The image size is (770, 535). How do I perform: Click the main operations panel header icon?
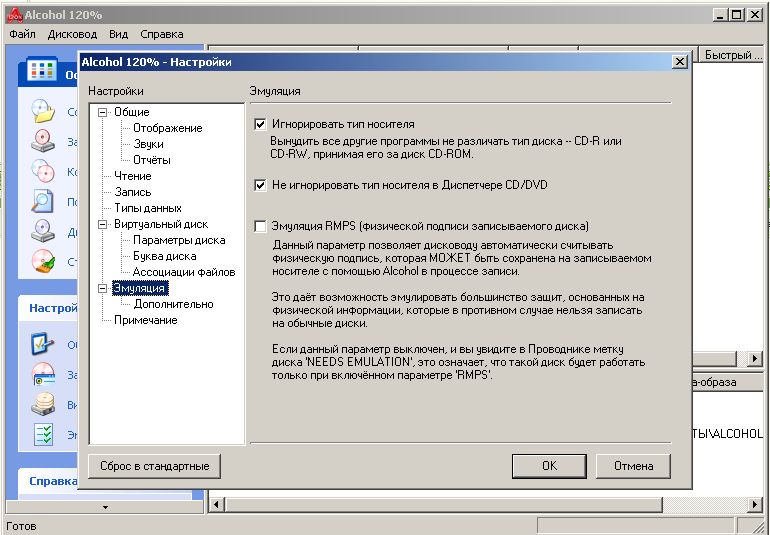click(41, 71)
